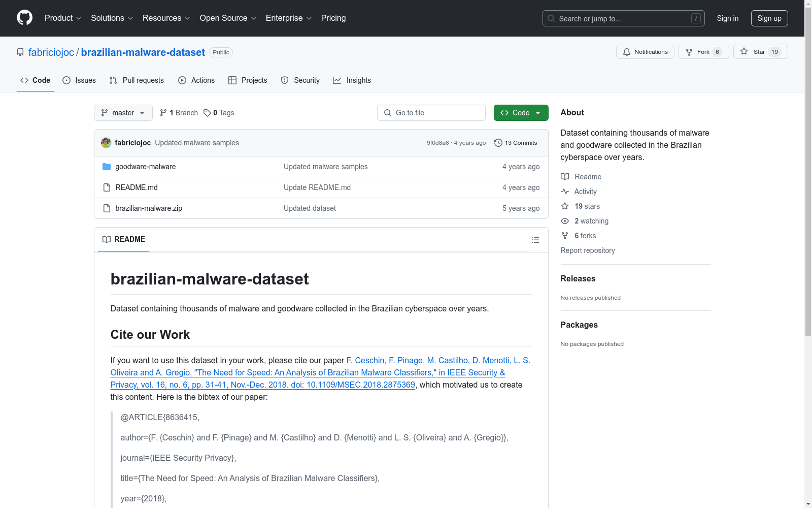Open the Releases section heading
This screenshot has height=508, width=812.
(x=578, y=278)
